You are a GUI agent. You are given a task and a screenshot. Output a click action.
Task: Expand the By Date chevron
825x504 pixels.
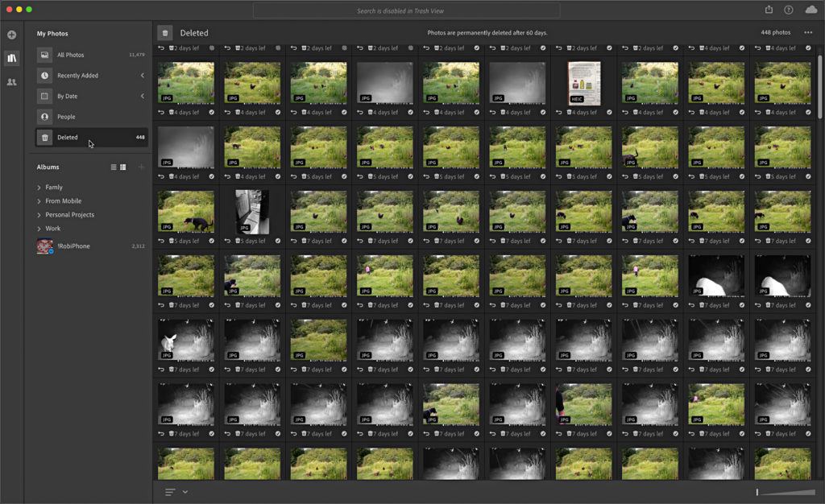(142, 96)
